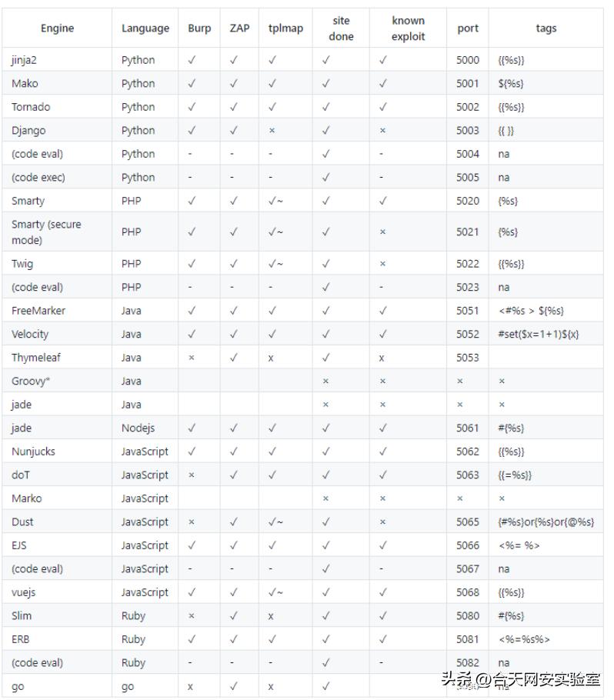Image resolution: width=614 pixels, height=700 pixels.
Task: Click the known exploit column header
Action: (408, 28)
